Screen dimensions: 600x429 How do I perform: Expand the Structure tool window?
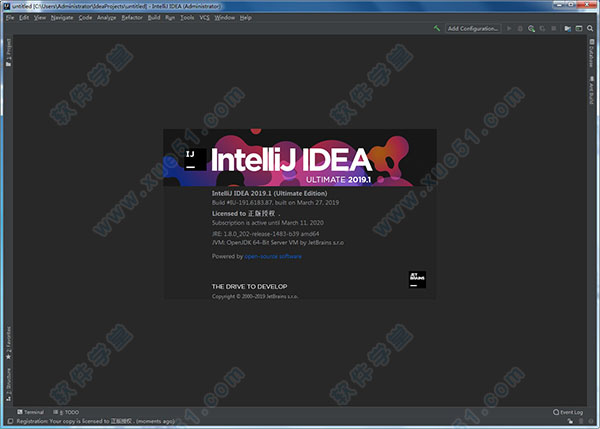(8, 384)
